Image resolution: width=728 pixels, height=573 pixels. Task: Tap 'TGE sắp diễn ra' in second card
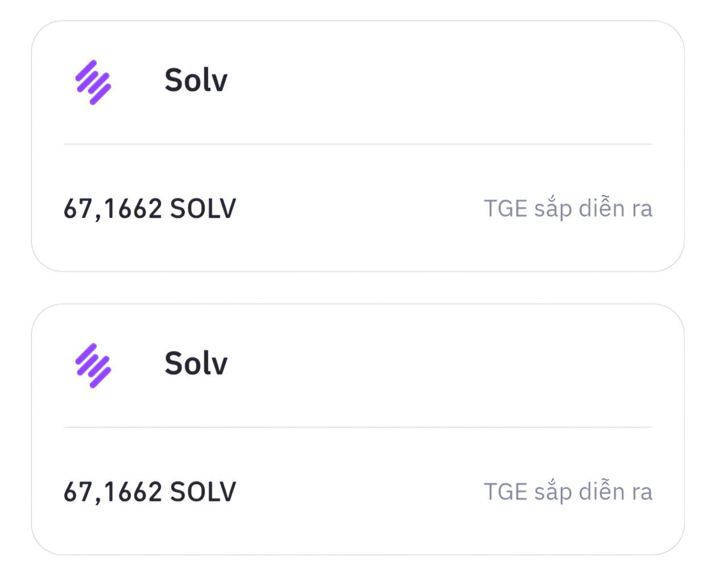tap(568, 492)
